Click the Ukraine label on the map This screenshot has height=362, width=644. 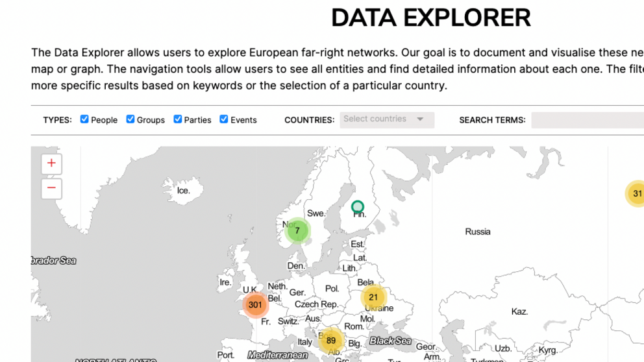tap(380, 309)
